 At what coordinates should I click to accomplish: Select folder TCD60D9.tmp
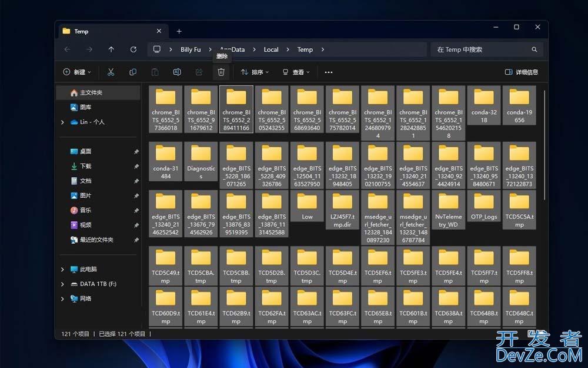click(165, 306)
